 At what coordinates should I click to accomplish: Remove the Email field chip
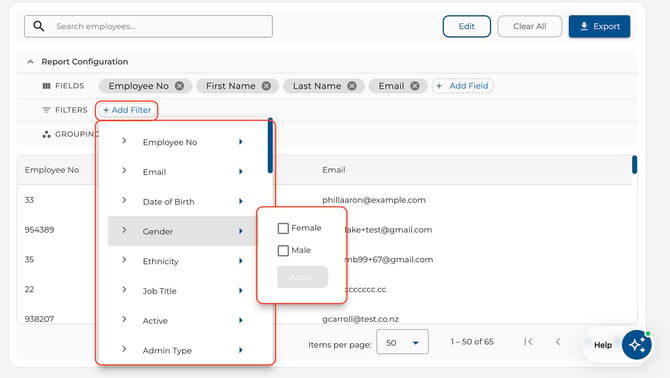point(415,86)
